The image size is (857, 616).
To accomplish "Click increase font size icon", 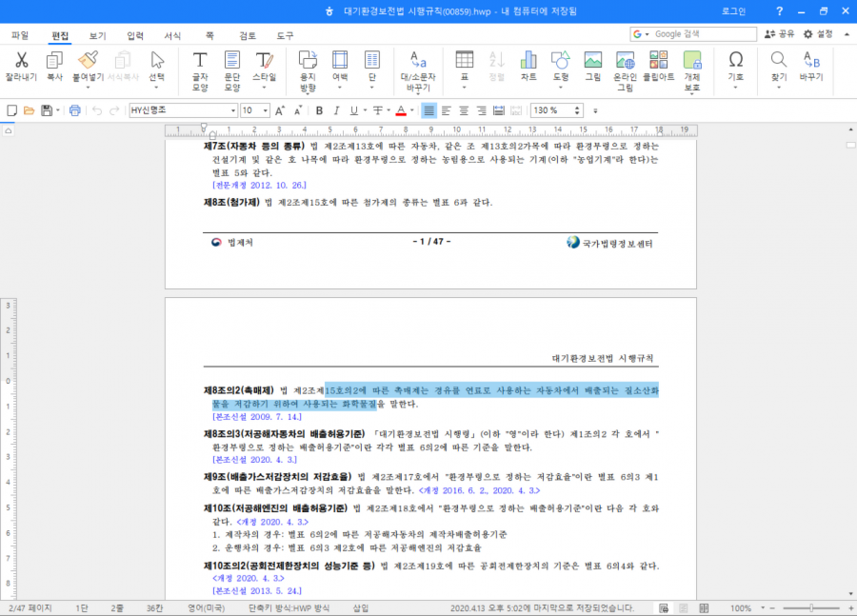I will tap(280, 110).
